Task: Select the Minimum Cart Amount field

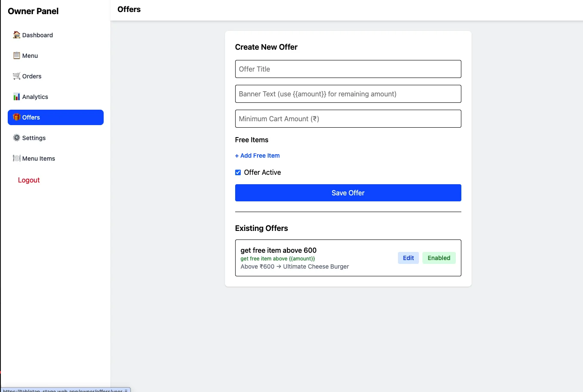Action: coord(348,119)
